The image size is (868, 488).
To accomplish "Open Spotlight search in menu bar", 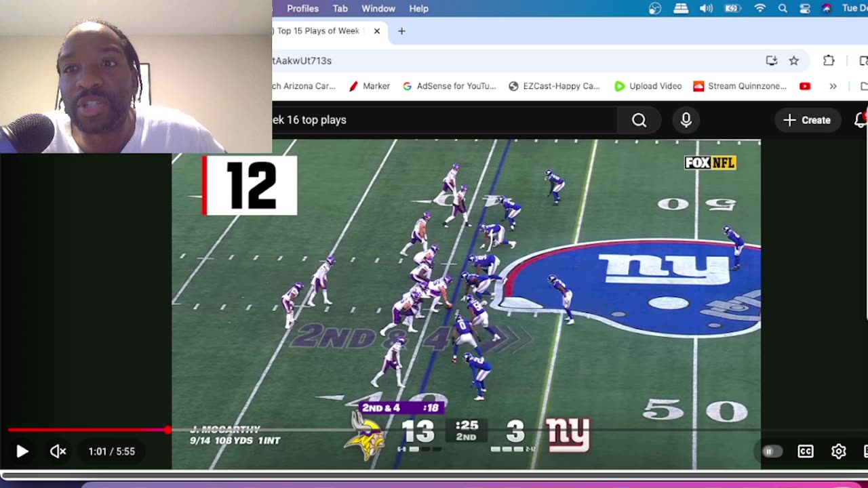I will click(x=783, y=8).
